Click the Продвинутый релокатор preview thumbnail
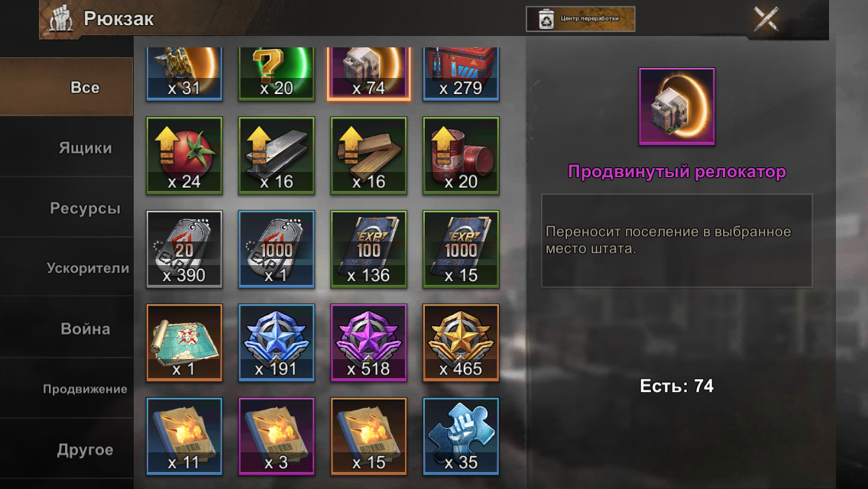868x489 pixels. click(676, 107)
